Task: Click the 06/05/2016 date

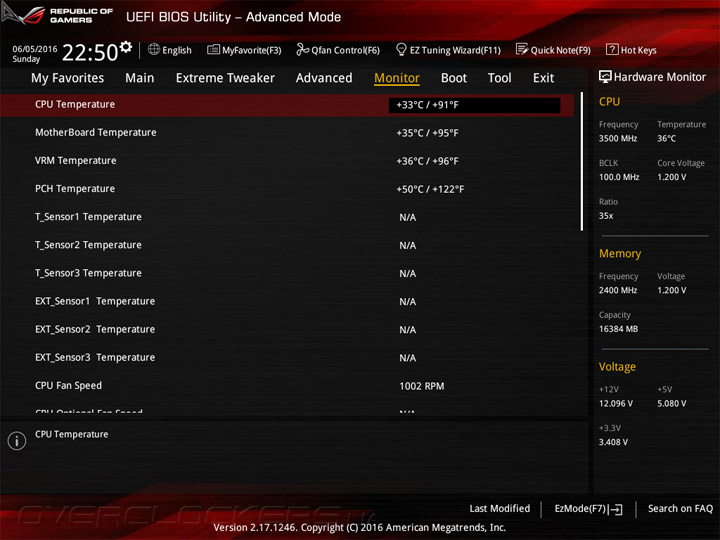Action: [35, 49]
